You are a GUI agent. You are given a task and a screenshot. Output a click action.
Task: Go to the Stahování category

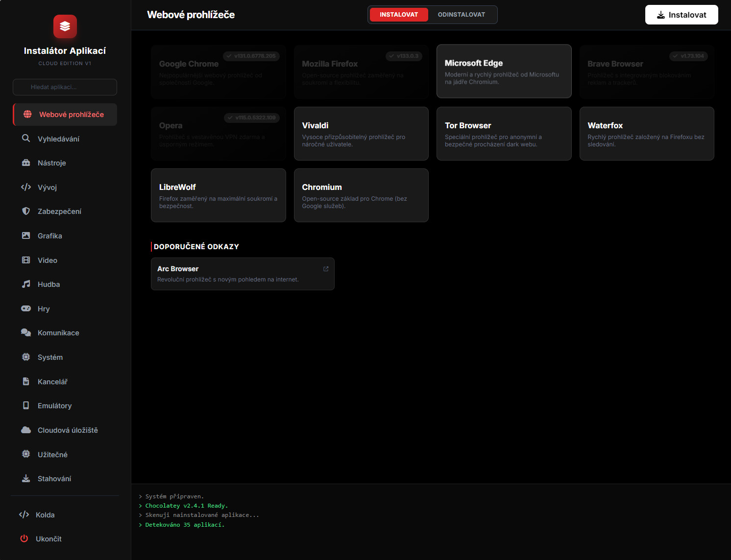pos(65,479)
